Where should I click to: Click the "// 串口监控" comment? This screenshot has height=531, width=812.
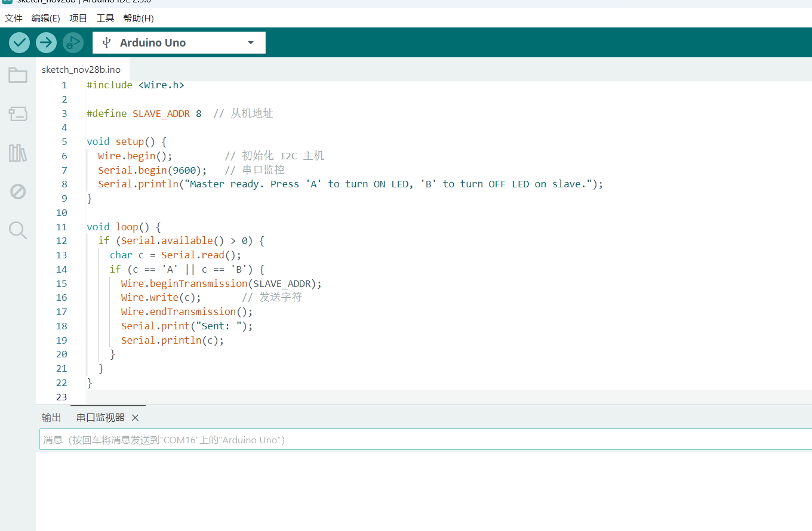[x=255, y=170]
